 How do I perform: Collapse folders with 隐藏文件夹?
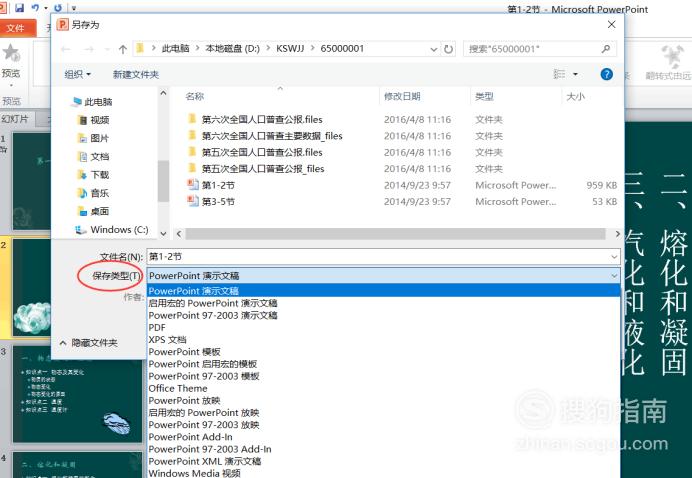[x=89, y=343]
